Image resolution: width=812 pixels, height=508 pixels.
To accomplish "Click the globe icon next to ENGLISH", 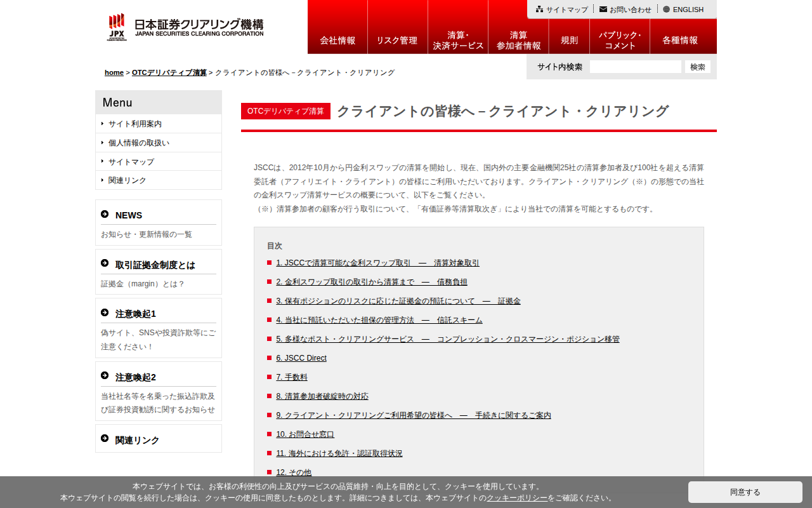I will (x=666, y=10).
